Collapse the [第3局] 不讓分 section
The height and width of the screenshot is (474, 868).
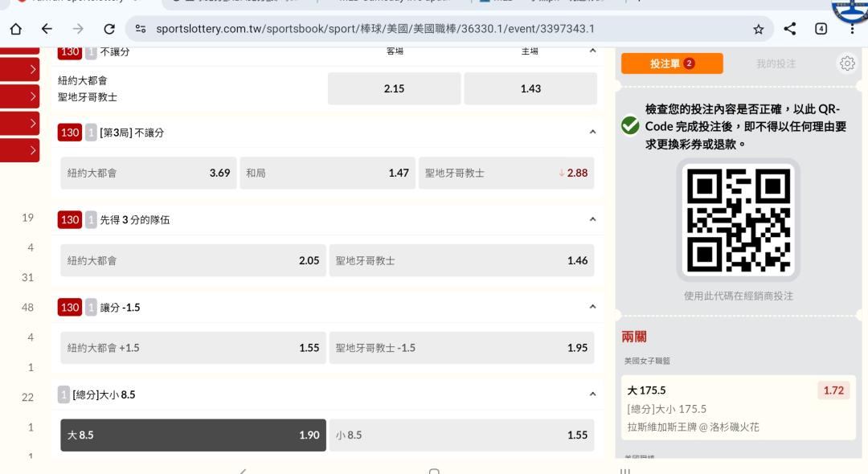click(x=592, y=132)
